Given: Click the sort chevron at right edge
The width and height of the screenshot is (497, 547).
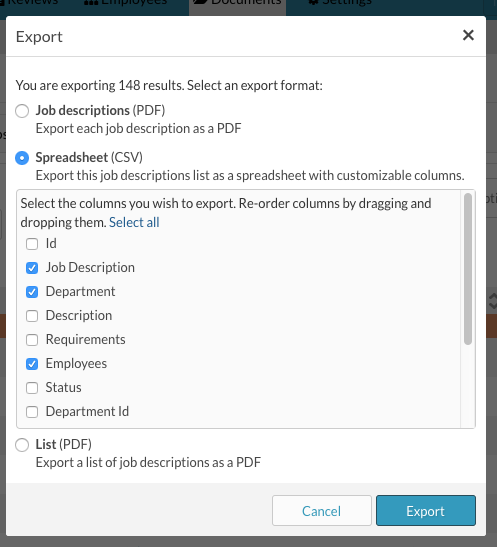Looking at the screenshot, I should (493, 301).
